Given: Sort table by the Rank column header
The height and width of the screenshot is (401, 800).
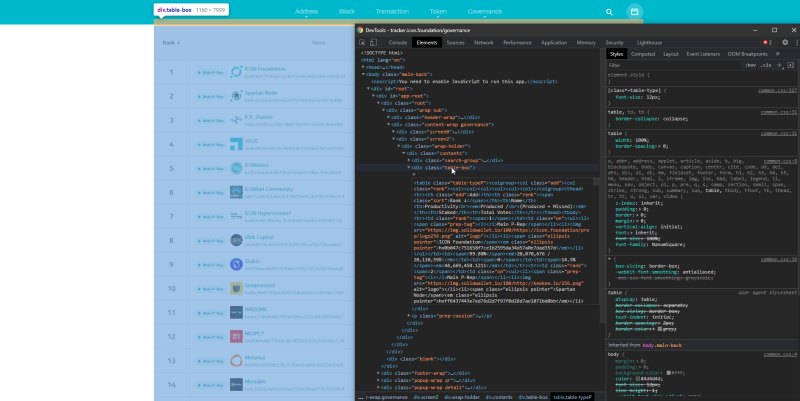Looking at the screenshot, I should coord(171,43).
